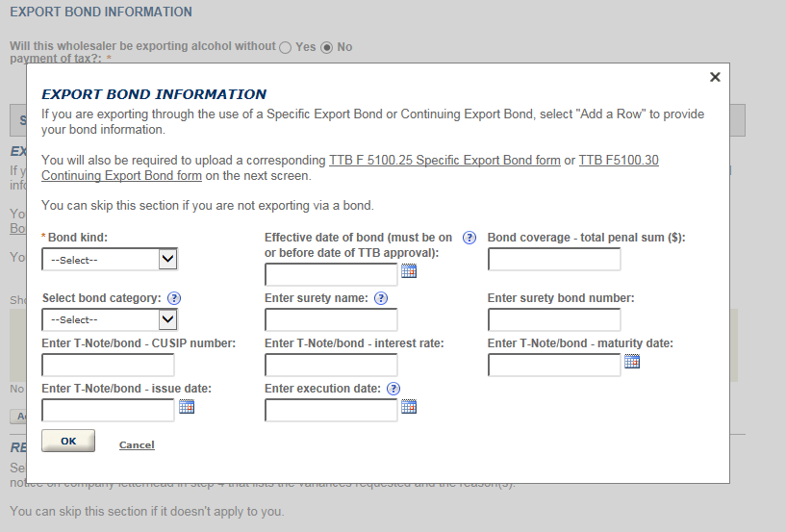This screenshot has height=532, width=786.
Task: Open TTB F5100.30 Continuing Export Bond form link
Action: tap(350, 168)
